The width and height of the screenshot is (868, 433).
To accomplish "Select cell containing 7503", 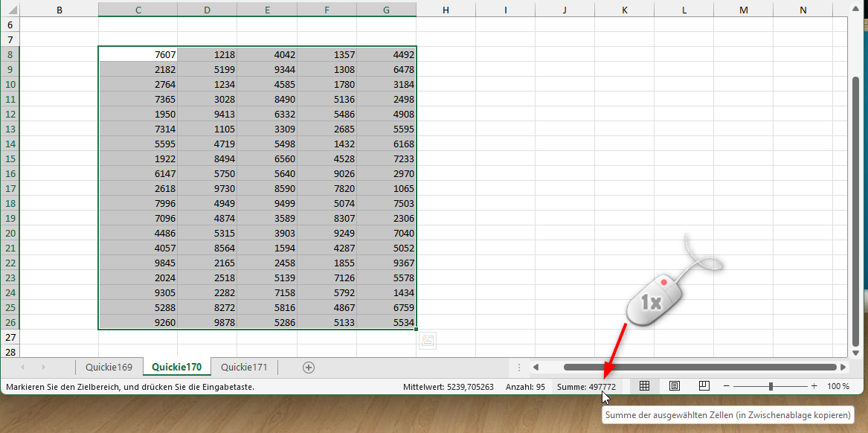I will [x=386, y=203].
